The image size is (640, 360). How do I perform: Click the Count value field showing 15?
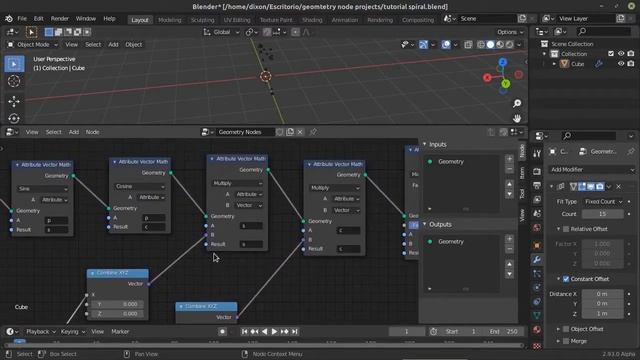(602, 214)
